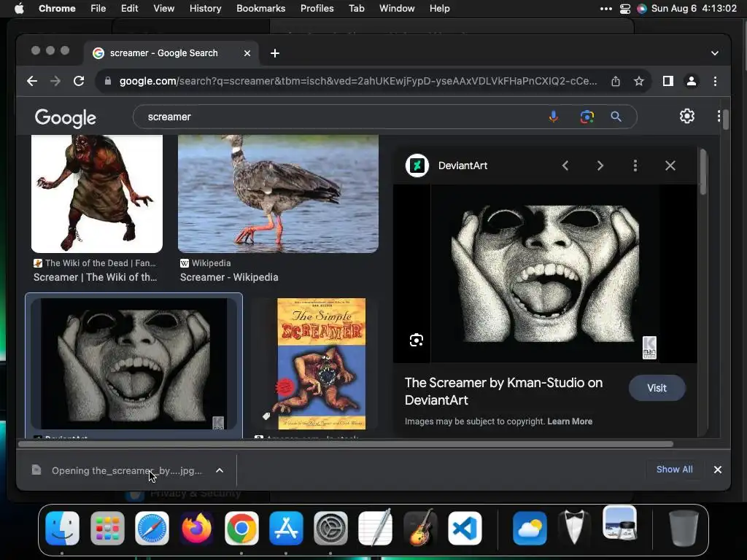
Task: Select the DeviantArt screaming face thumbnail
Action: [134, 364]
